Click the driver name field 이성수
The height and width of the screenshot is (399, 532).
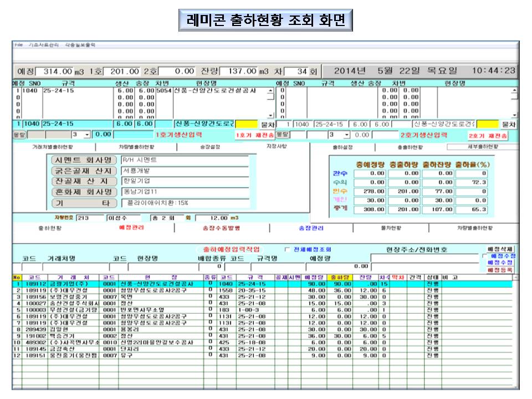click(x=124, y=218)
